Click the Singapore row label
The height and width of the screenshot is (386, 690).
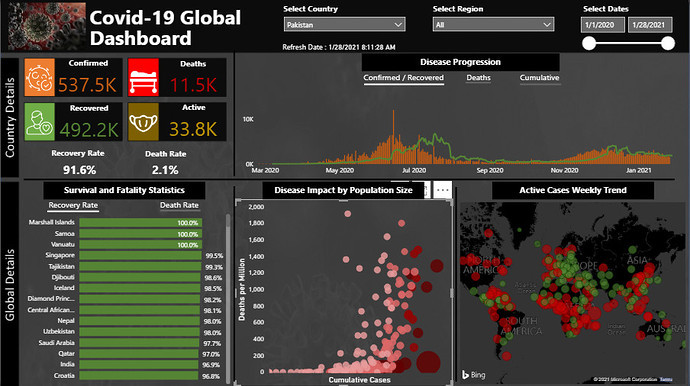click(x=60, y=255)
